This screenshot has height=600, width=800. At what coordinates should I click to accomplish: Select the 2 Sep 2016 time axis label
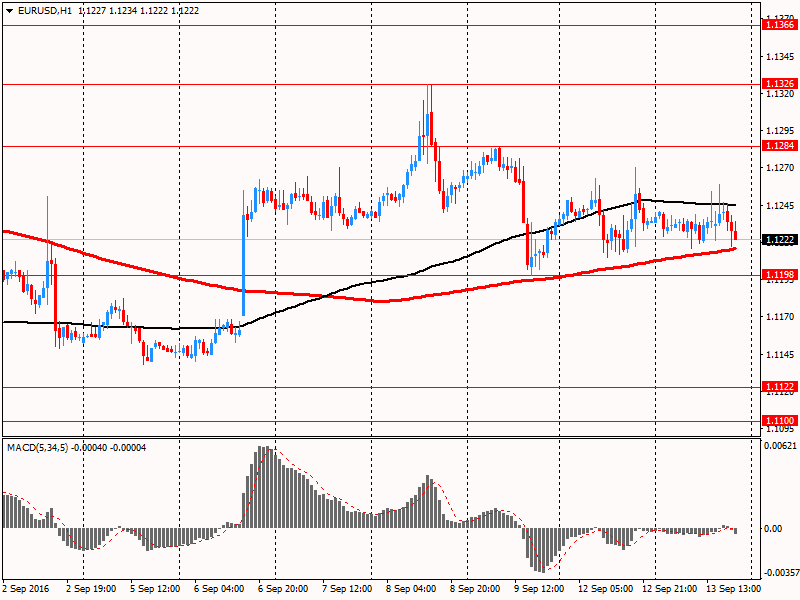(x=26, y=589)
